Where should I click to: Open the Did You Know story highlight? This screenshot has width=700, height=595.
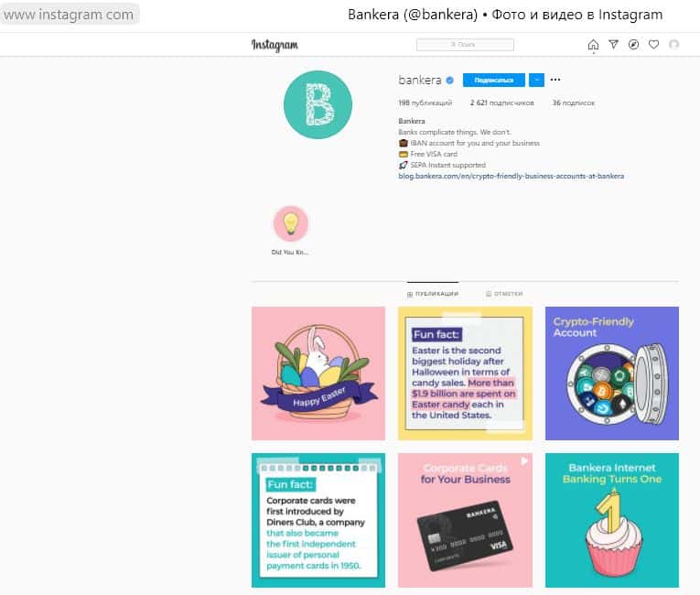(x=291, y=223)
